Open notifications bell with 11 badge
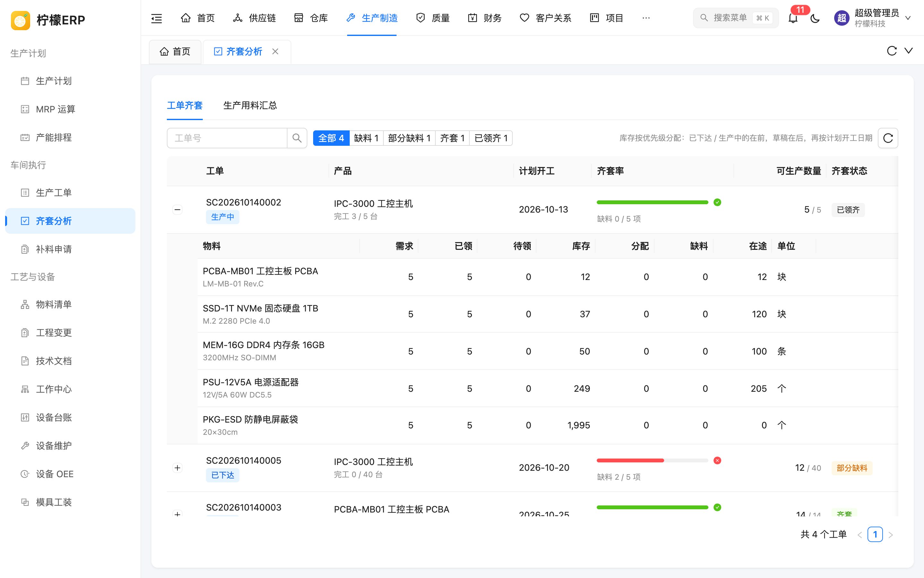 [x=793, y=18]
